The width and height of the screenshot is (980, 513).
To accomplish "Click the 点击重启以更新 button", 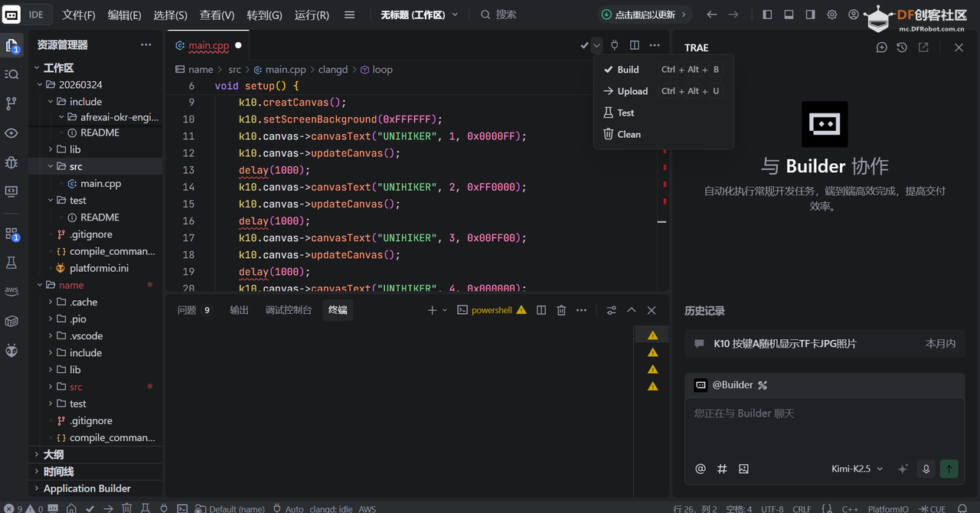I will click(645, 13).
